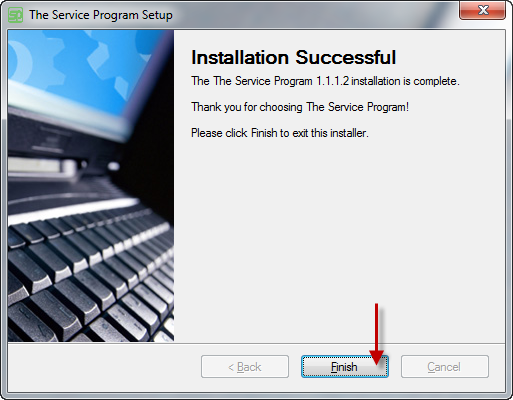Screen dimensions: 513x400
Task: Click the version number 1.1.1.2 in the text
Action: [x=332, y=81]
